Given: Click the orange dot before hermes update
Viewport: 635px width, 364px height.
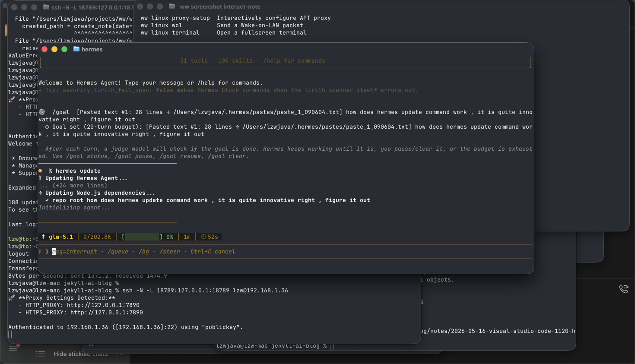Looking at the screenshot, I should (40, 171).
